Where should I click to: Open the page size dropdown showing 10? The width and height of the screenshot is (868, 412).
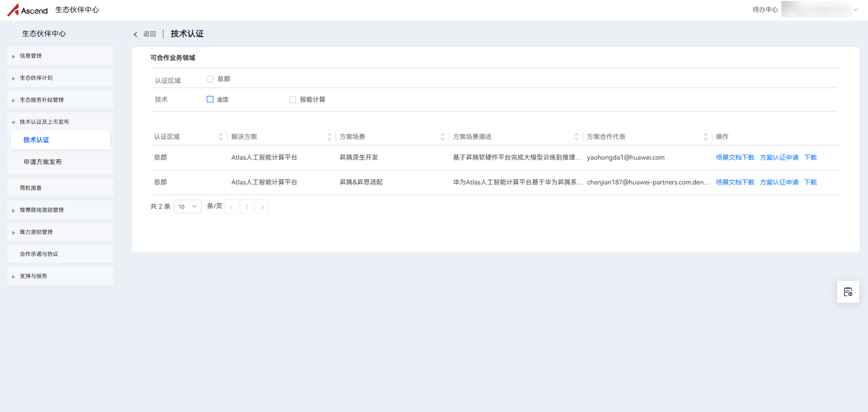pyautogui.click(x=187, y=207)
